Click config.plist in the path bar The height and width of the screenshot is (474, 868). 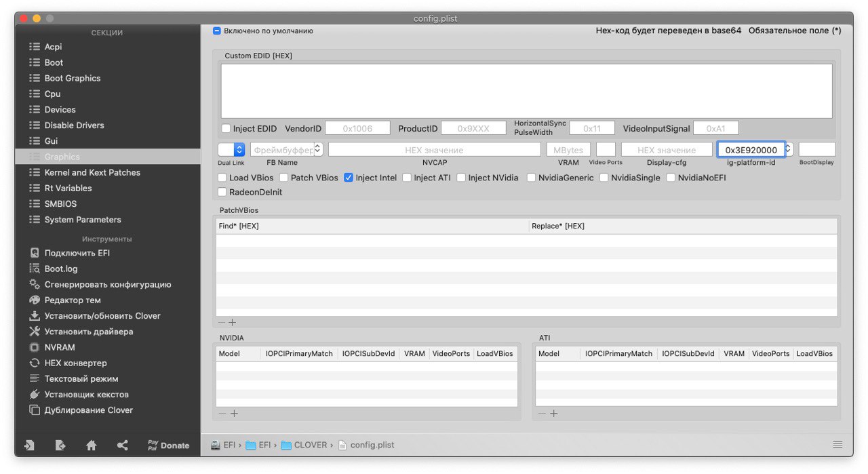[366, 445]
